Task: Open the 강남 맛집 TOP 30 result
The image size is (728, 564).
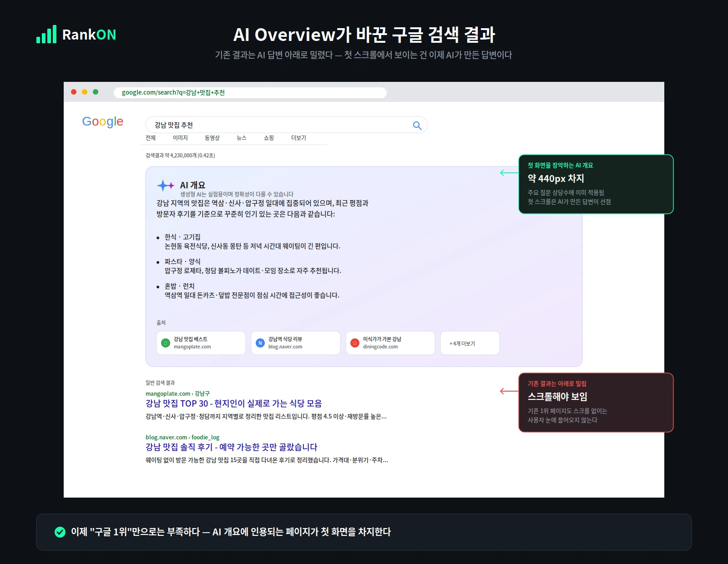Action: click(x=234, y=403)
